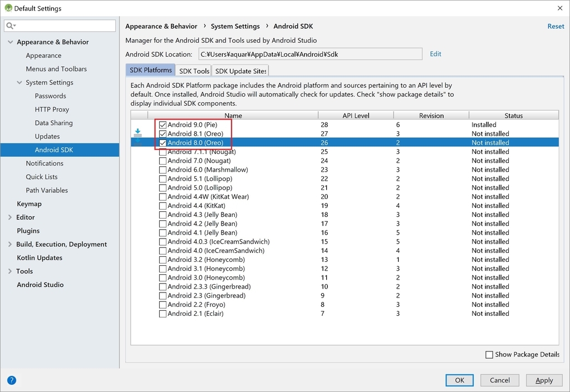Click the help question mark icon
This screenshot has height=392, width=570.
(x=12, y=380)
